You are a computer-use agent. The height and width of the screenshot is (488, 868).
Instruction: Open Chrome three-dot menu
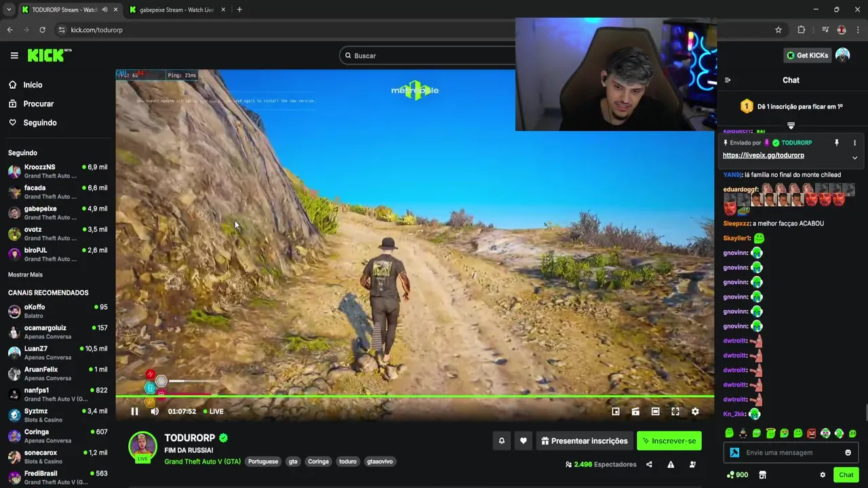coord(859,30)
